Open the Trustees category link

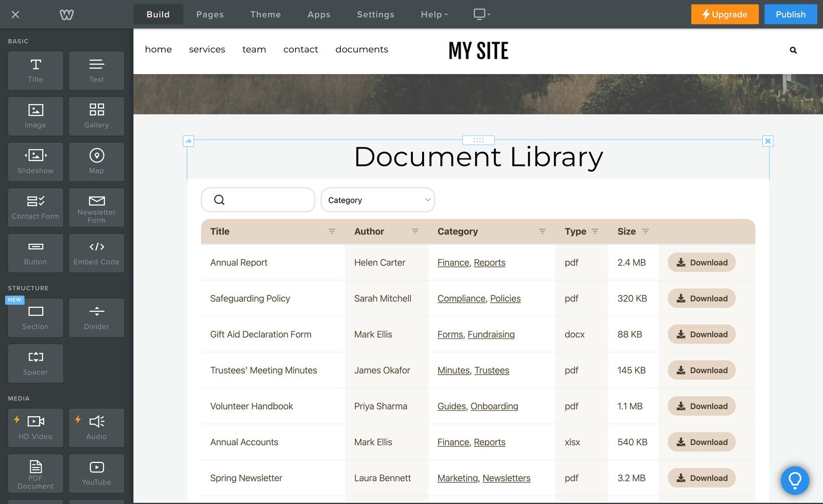[492, 370]
